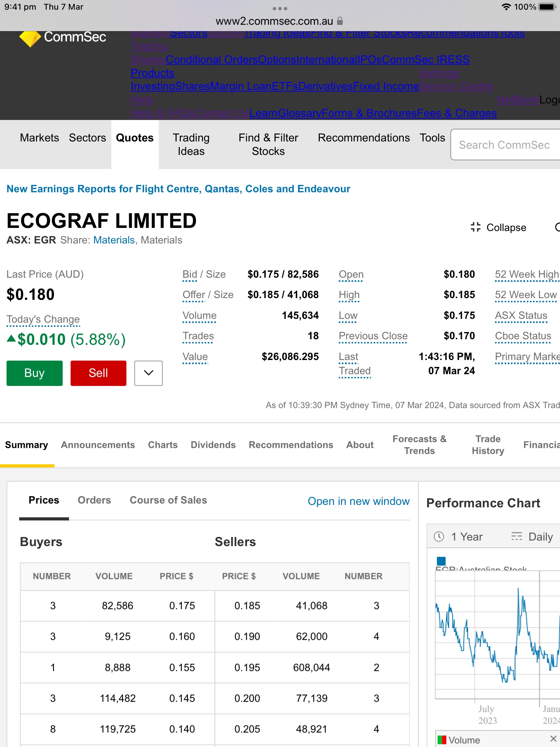This screenshot has height=747, width=560.
Task: Open the stock Recommendations tab
Action: point(291,445)
